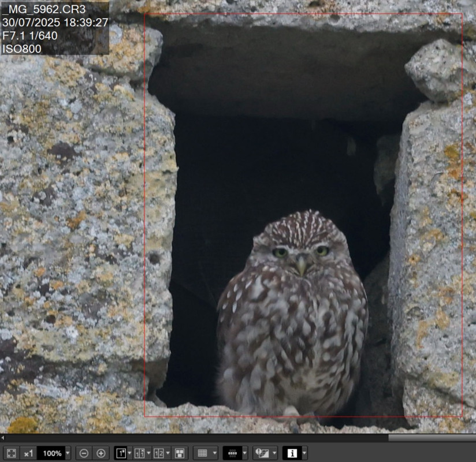Open before/after comparison options arrow
Viewport: 476px width, 462px height.
point(149,453)
